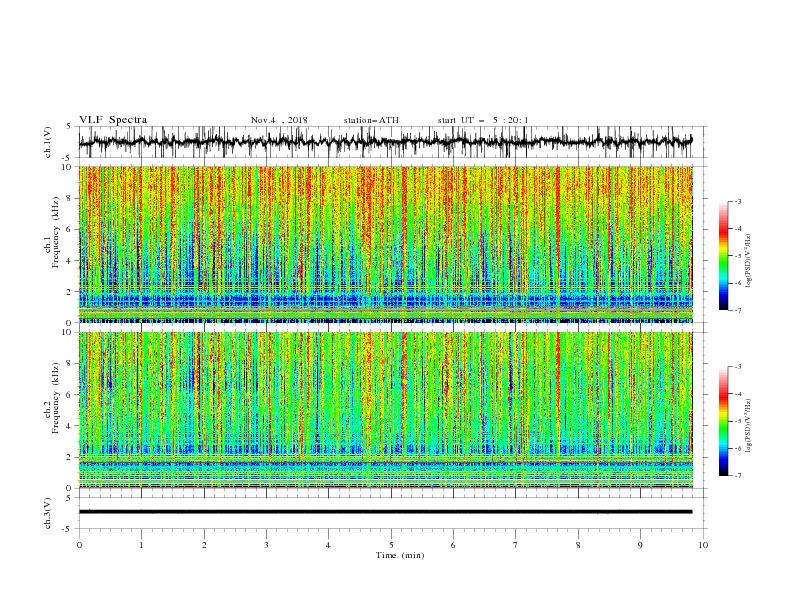Screen dimensions: 792x612
Task: Click time axis tick label "10"
Action: pyautogui.click(x=703, y=545)
